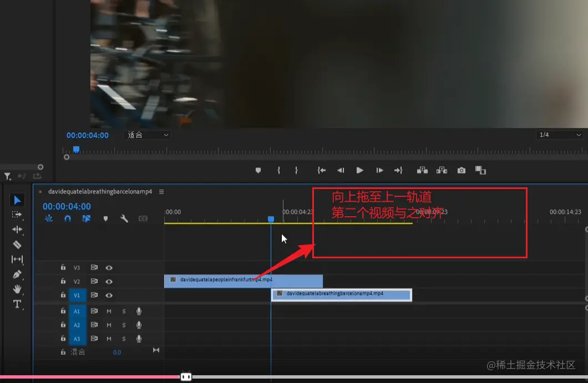Click the Extract button
588x383 pixels.
pyautogui.click(x=442, y=171)
